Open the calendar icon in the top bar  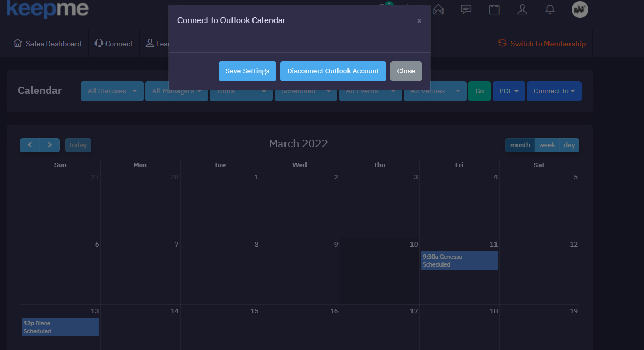tap(494, 9)
